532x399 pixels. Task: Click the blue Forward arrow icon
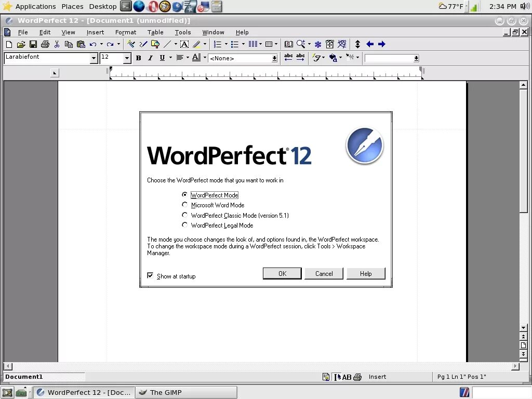382,44
